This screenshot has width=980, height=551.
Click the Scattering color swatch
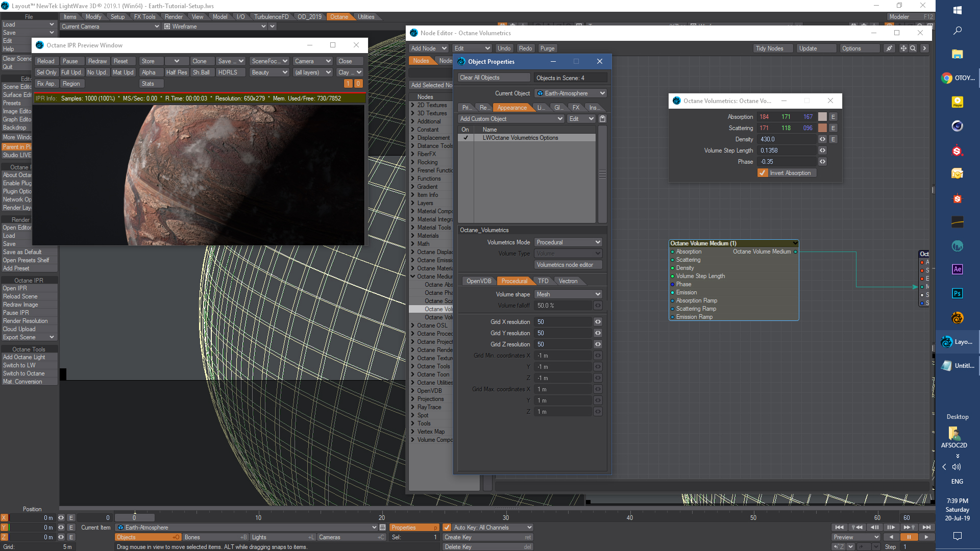pos(822,128)
